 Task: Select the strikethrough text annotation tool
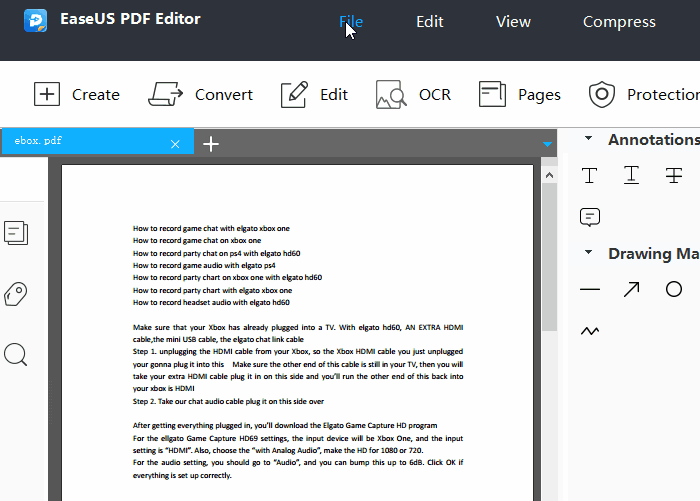tap(674, 175)
